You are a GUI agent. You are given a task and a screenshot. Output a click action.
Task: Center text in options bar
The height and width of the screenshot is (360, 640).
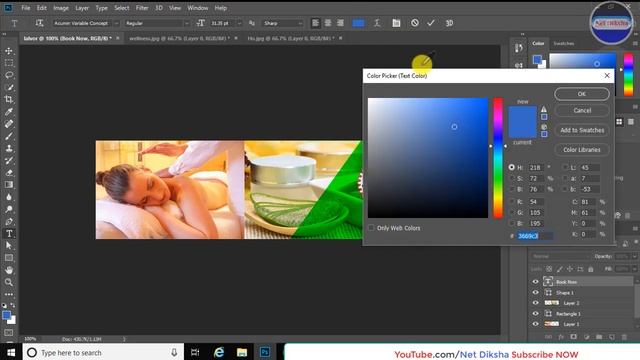[x=328, y=23]
